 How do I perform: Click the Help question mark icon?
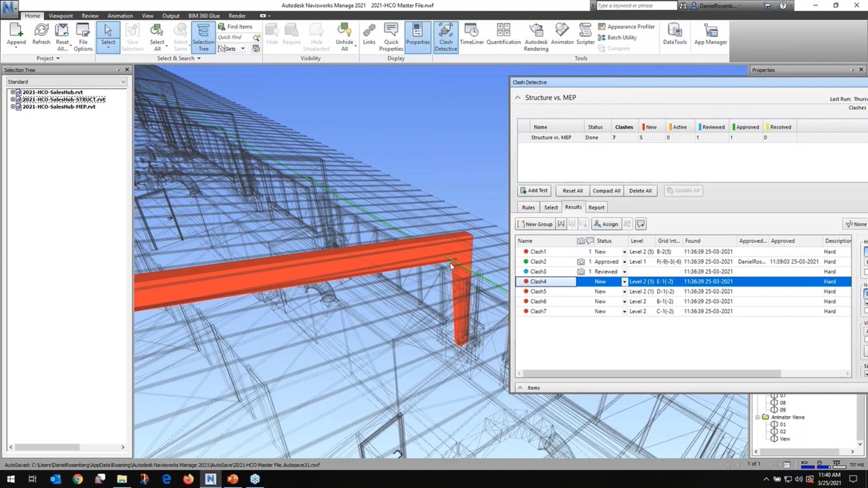coord(783,5)
